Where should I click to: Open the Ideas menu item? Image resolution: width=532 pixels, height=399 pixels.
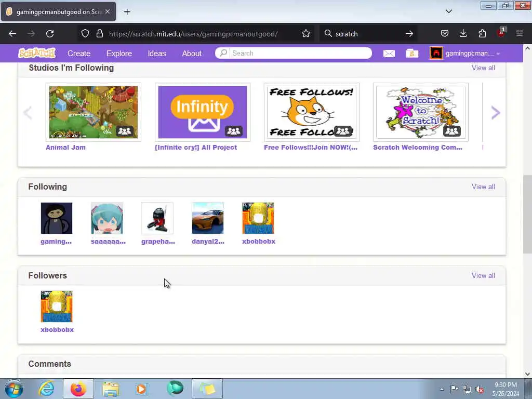(x=157, y=54)
